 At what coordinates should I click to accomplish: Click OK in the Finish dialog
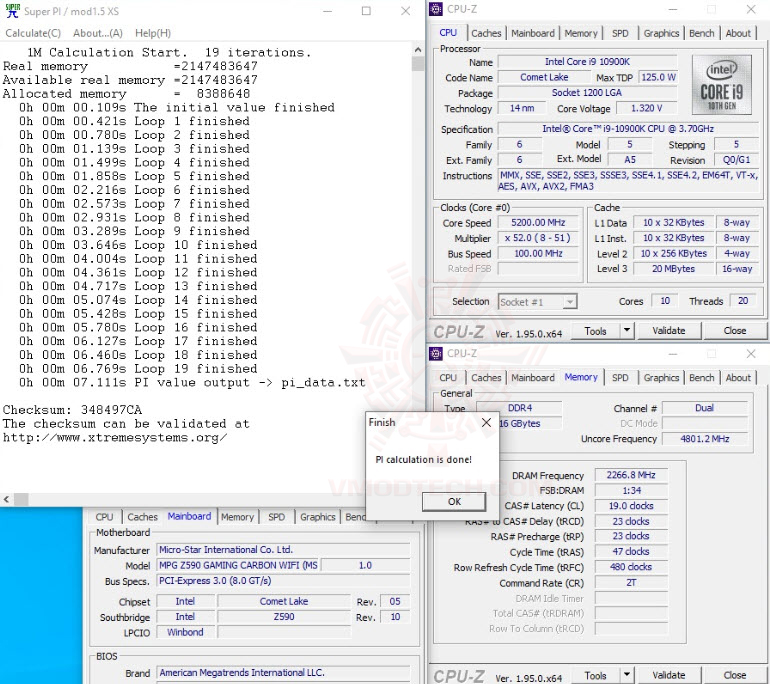pos(454,501)
